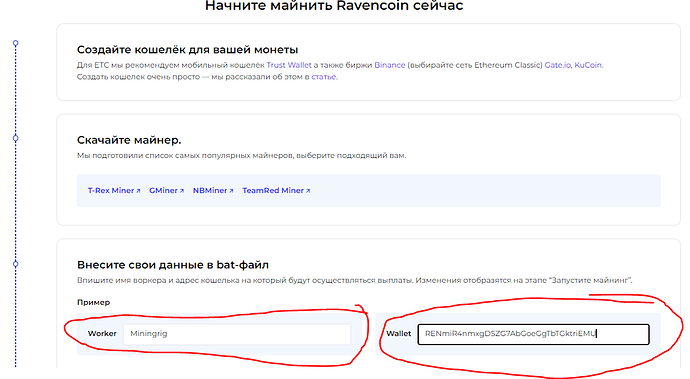Open the T-Rex Miner download link
The image size is (690, 379).
(x=114, y=191)
